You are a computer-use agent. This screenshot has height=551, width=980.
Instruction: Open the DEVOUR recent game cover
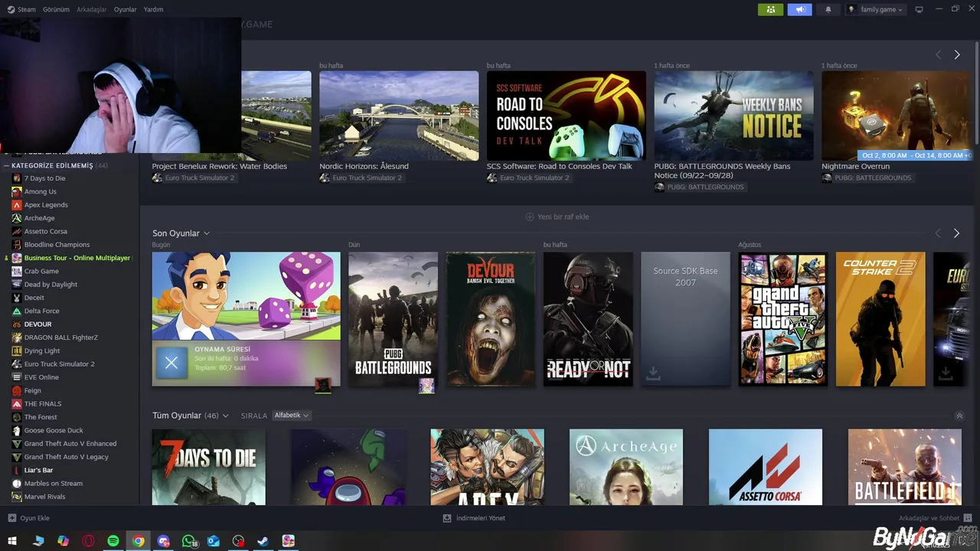pos(491,319)
